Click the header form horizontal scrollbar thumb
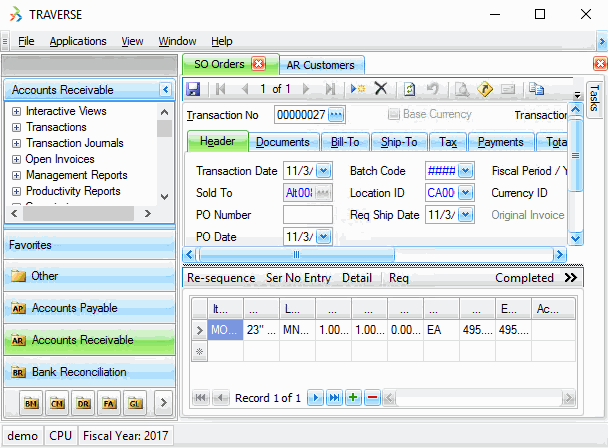 [x=297, y=254]
